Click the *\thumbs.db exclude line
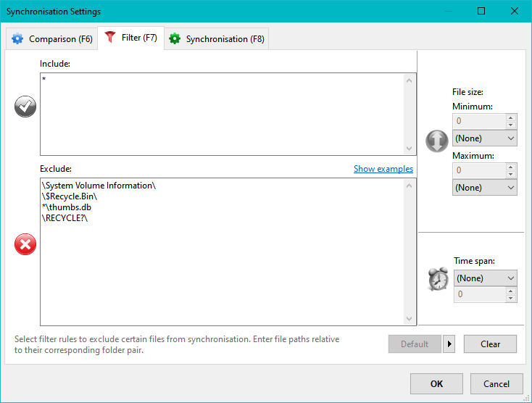This screenshot has width=532, height=403. tap(67, 207)
